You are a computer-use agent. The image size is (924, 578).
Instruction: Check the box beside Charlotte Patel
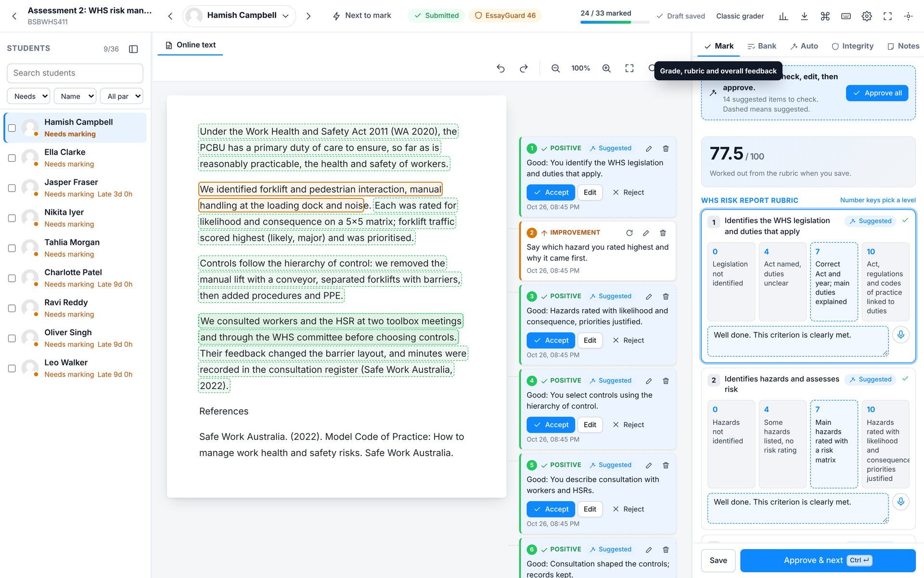pyautogui.click(x=12, y=278)
